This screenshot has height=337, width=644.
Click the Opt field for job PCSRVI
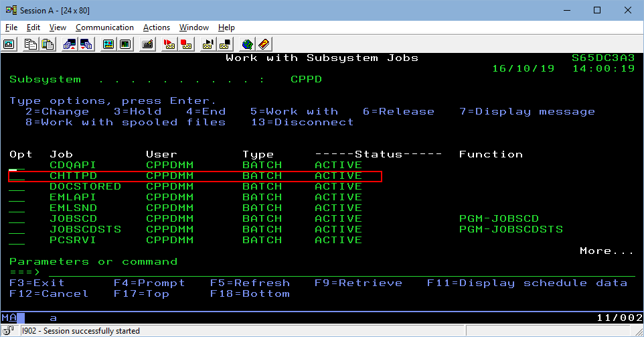click(17, 240)
